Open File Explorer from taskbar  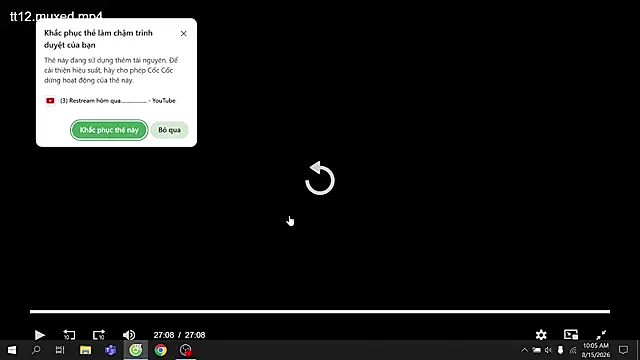85,350
